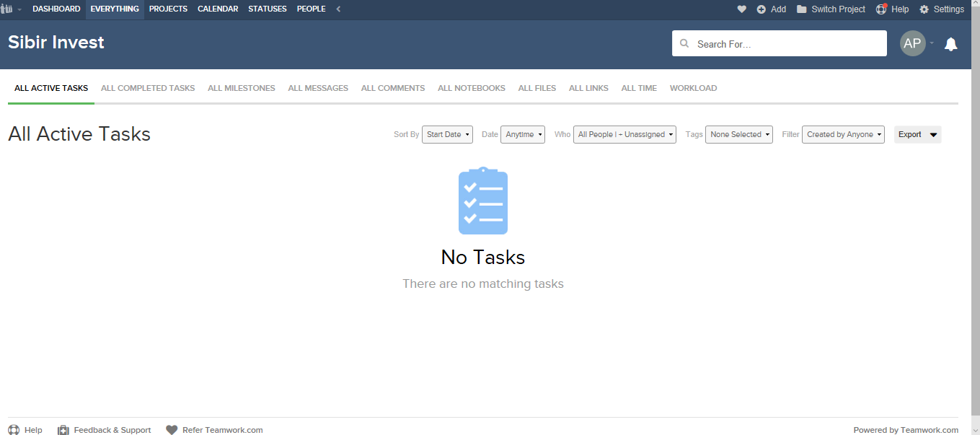Click the No Tasks clipboard icon
Viewport: 980px width, 435px height.
tap(483, 201)
